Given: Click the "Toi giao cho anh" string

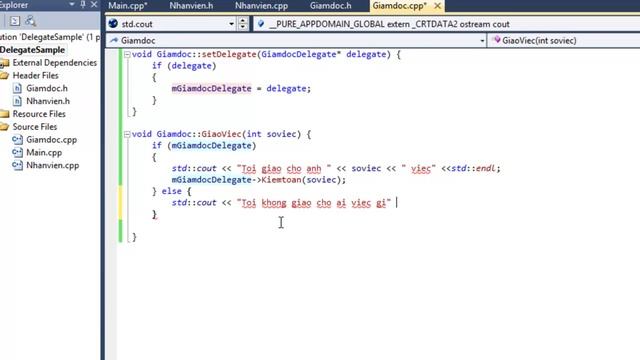Looking at the screenshot, I should coord(284,169).
